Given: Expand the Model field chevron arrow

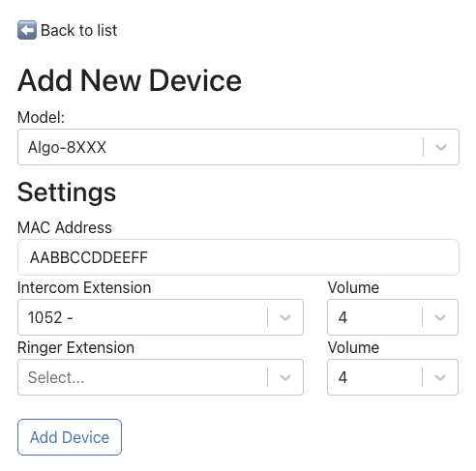Looking at the screenshot, I should [x=441, y=147].
